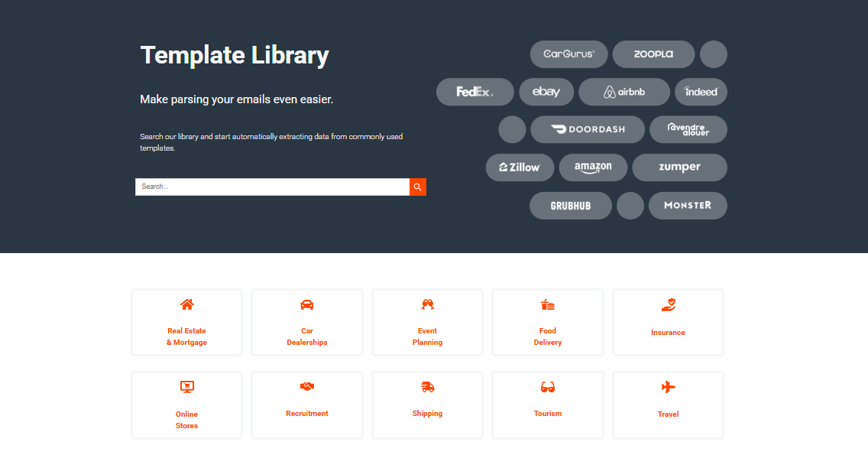This screenshot has height=455, width=868.
Task: Open the Real Estate & Mortgage category
Action: [x=186, y=336]
